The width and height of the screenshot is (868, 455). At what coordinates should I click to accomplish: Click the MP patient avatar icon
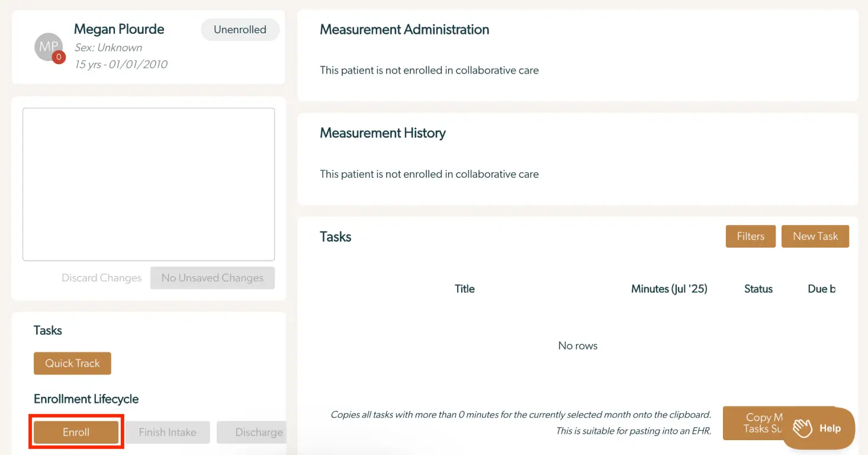[x=49, y=47]
